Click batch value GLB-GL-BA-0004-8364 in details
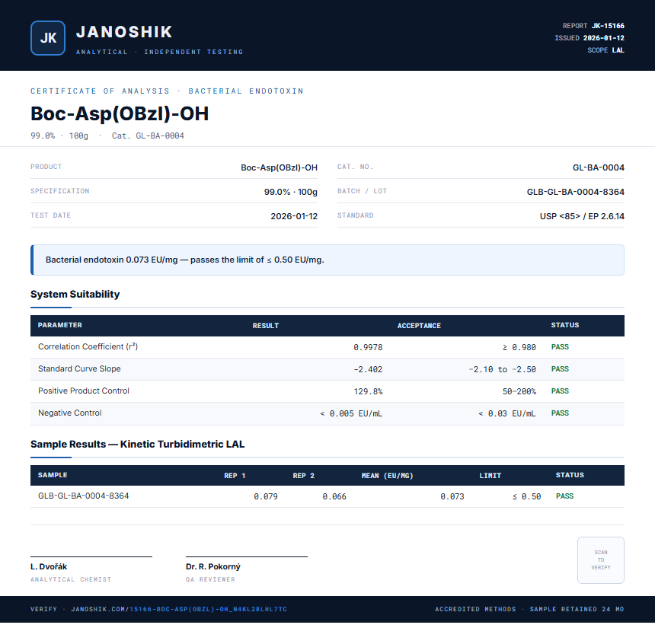The image size is (655, 644). tap(576, 192)
